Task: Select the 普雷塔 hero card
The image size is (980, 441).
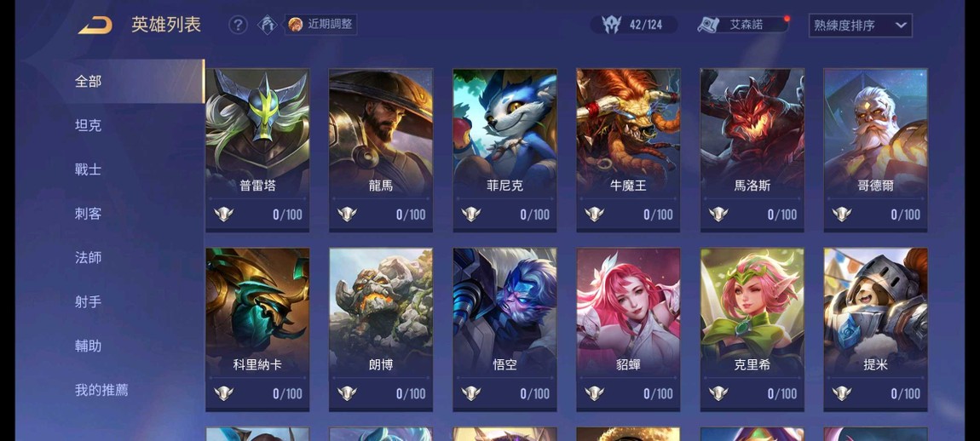Action: [x=257, y=150]
